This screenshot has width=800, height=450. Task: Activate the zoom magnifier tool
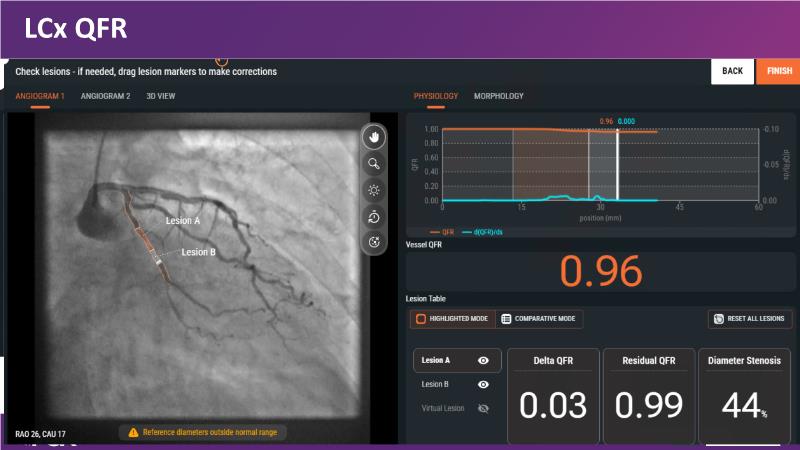click(x=375, y=163)
